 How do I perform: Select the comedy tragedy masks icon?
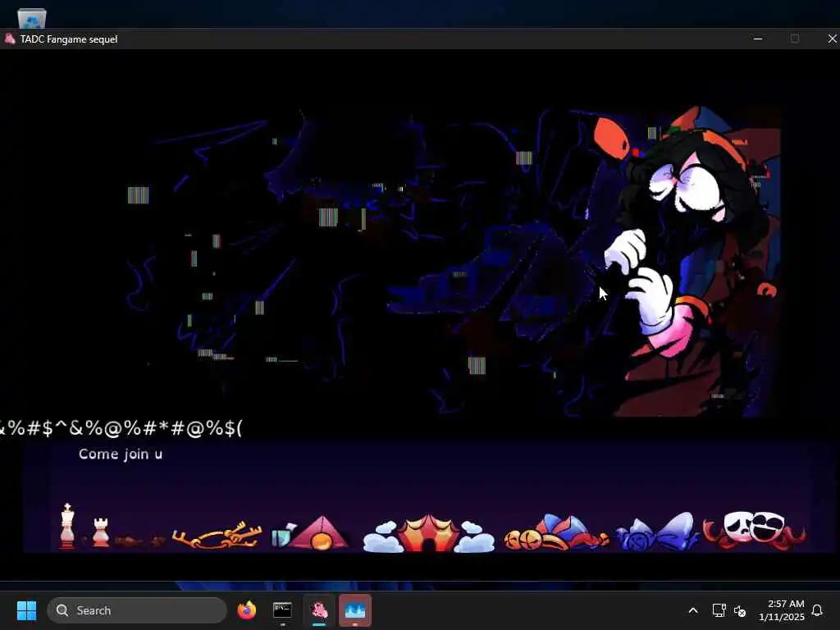(x=754, y=531)
